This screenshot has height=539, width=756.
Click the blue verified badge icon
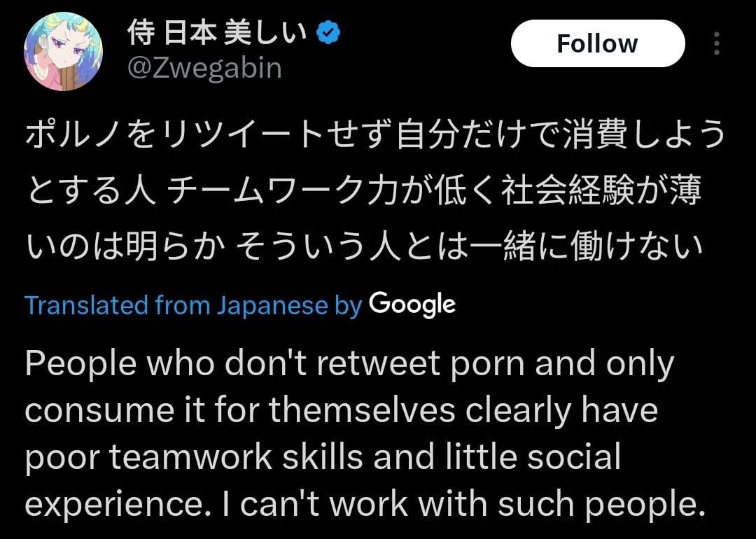click(330, 33)
